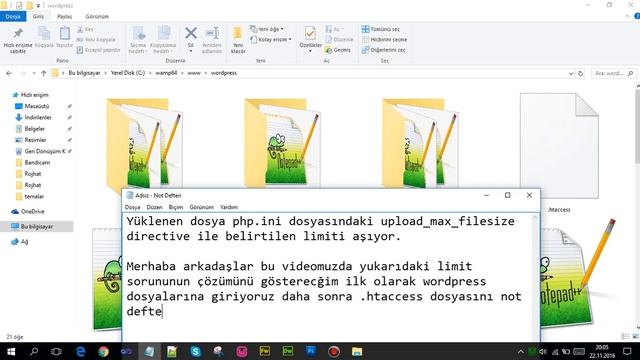
Task: Click the taskbar search magnifier icon
Action: 34,351
